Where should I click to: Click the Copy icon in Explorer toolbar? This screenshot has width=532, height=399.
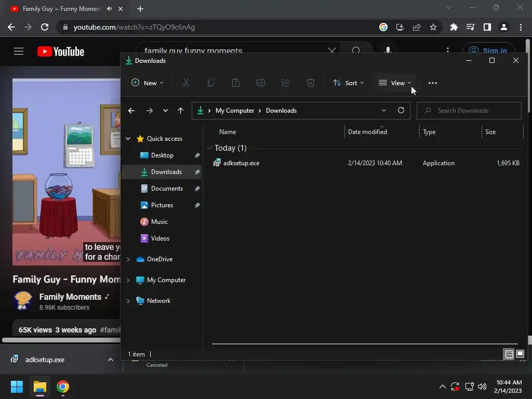[211, 83]
